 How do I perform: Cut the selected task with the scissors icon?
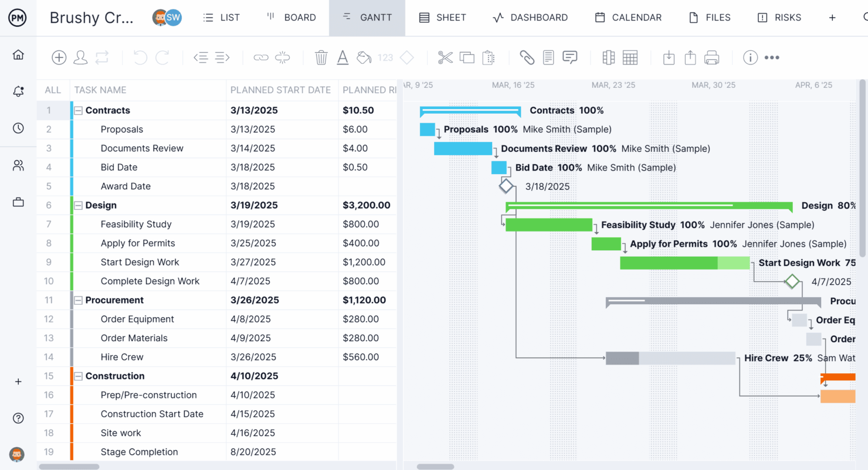pyautogui.click(x=446, y=57)
